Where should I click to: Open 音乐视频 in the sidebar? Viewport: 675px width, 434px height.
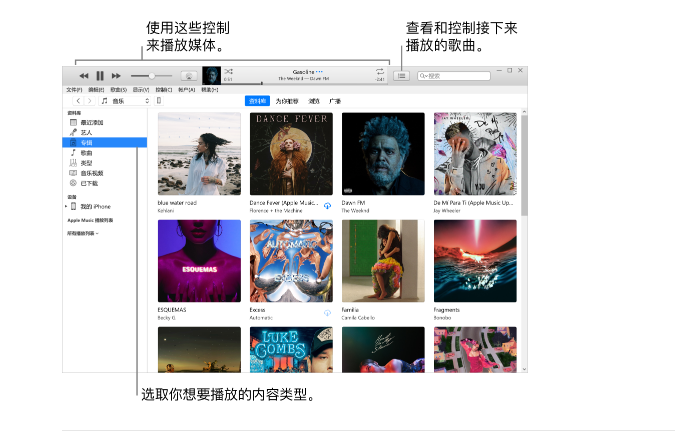coord(105,173)
